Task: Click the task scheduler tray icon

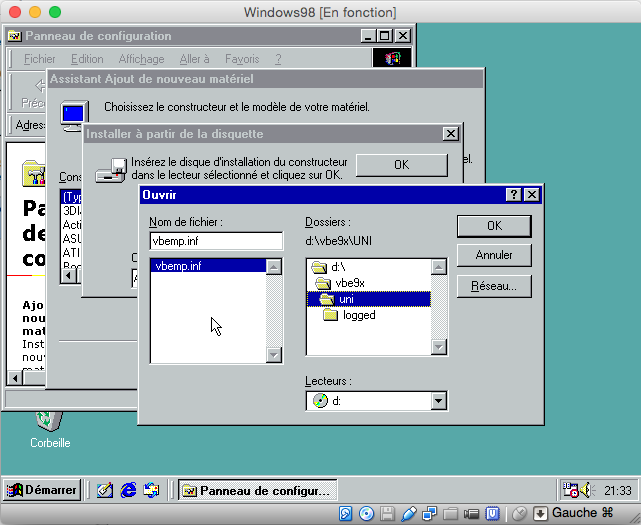Action: pyautogui.click(x=571, y=490)
